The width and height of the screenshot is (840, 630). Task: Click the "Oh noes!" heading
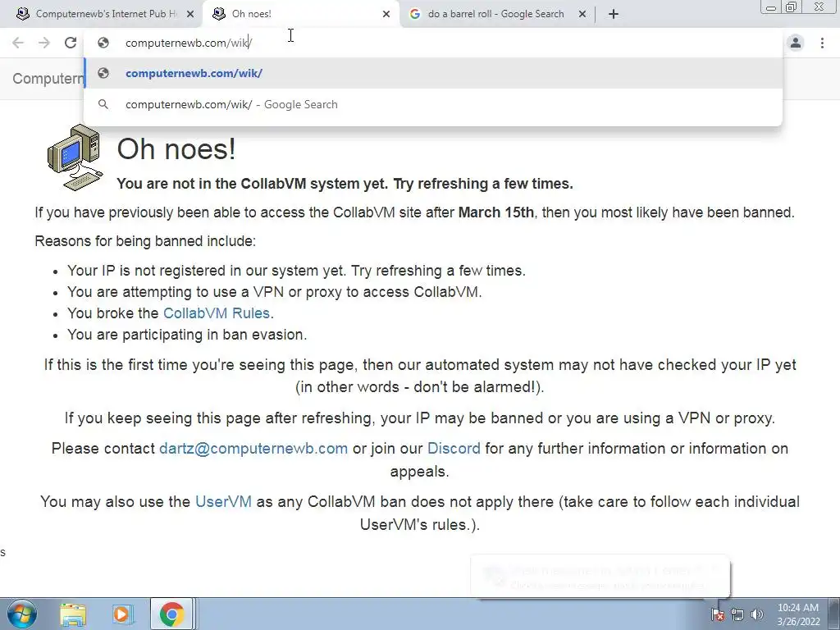coord(176,149)
